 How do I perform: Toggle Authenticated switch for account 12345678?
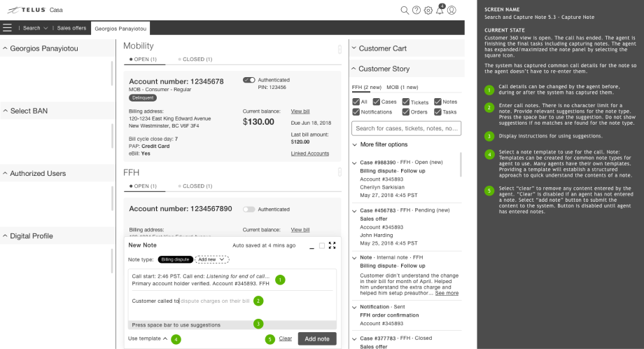(249, 80)
